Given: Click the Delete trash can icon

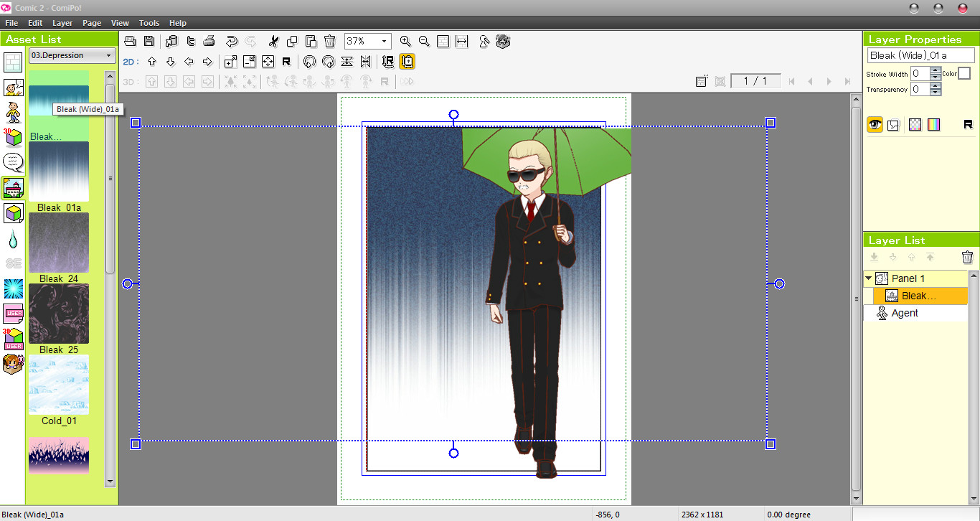Looking at the screenshot, I should 329,41.
